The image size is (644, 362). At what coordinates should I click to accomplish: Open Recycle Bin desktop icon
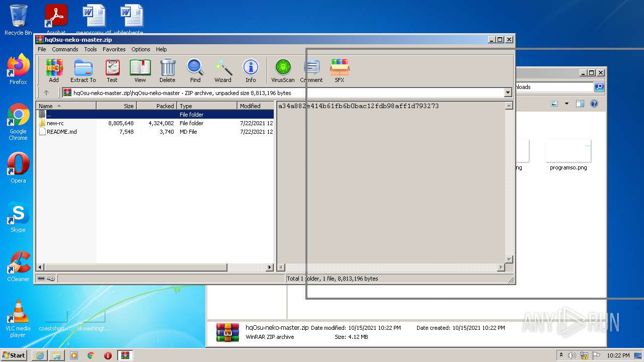18,20
